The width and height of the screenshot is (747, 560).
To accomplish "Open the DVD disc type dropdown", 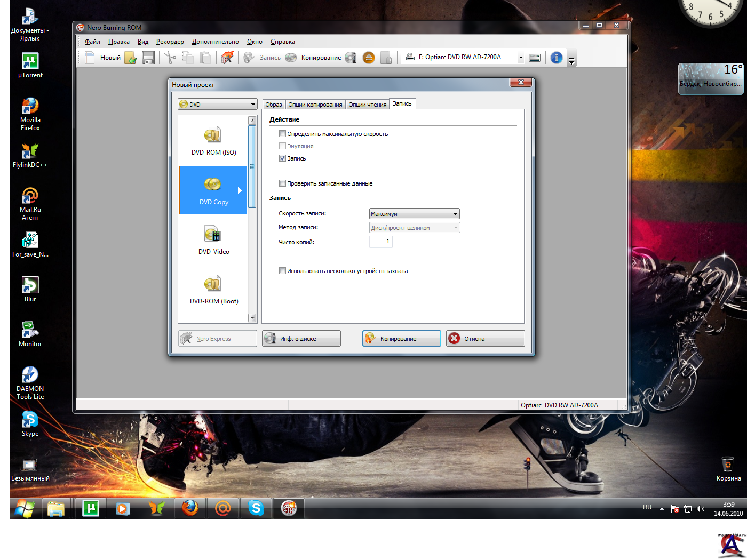I will pos(218,105).
